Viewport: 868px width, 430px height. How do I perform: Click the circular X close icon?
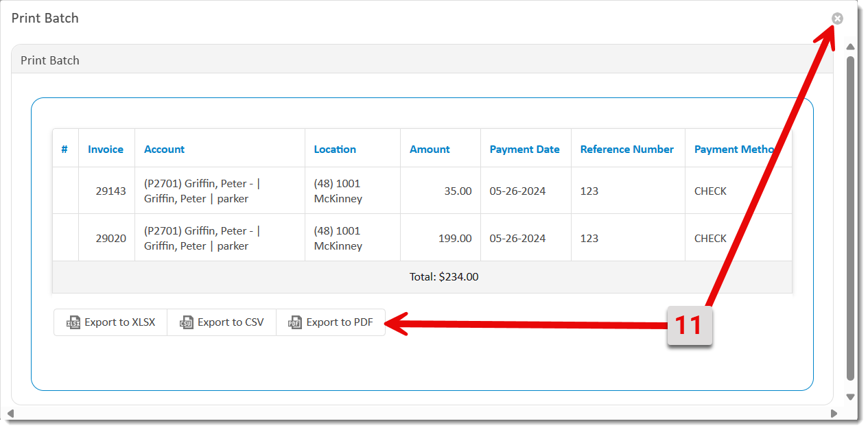click(837, 19)
